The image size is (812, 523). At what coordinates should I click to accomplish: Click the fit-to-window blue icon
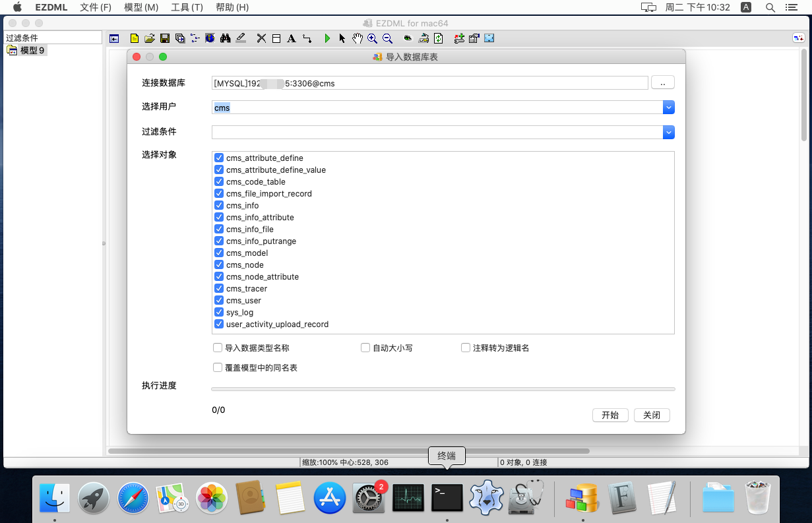click(x=489, y=38)
